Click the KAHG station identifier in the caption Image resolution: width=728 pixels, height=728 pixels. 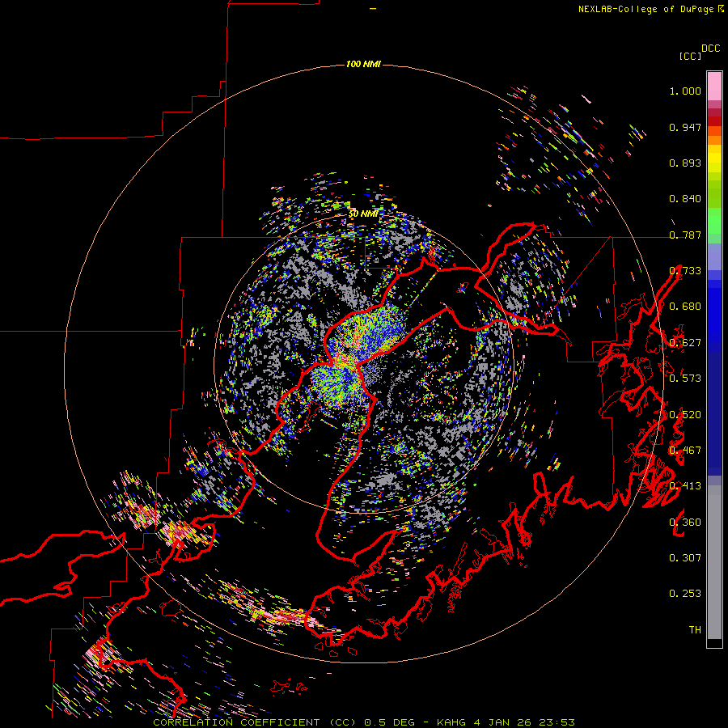coord(451,722)
